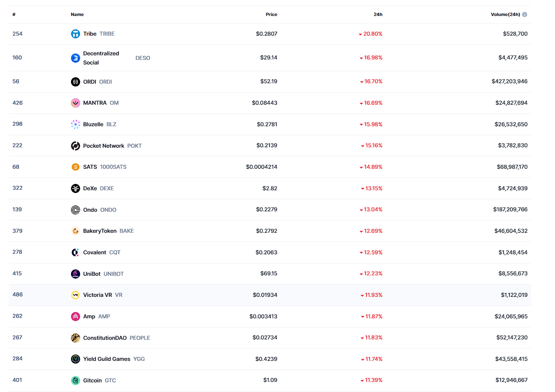
Task: Click the SATS orange coin icon
Action: pyautogui.click(x=76, y=167)
